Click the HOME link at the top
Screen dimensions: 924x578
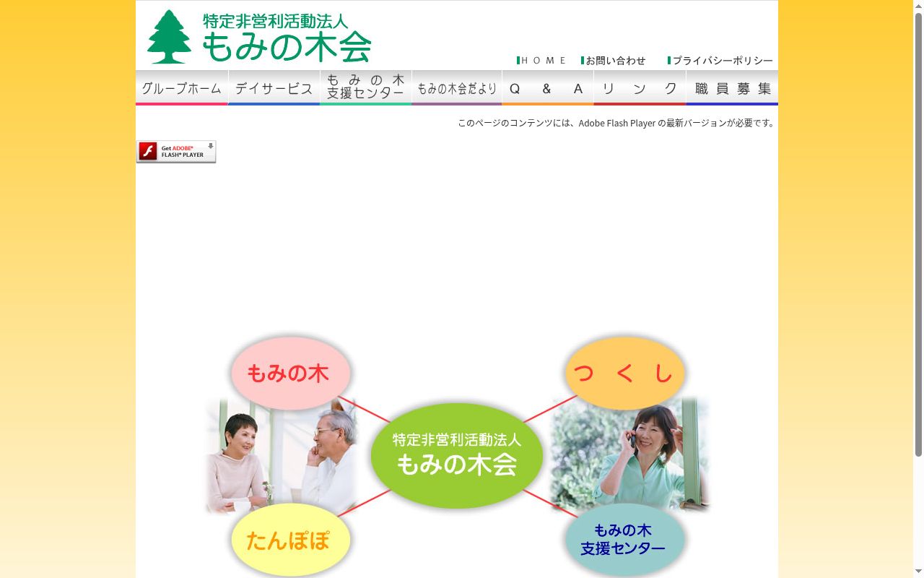click(x=542, y=61)
